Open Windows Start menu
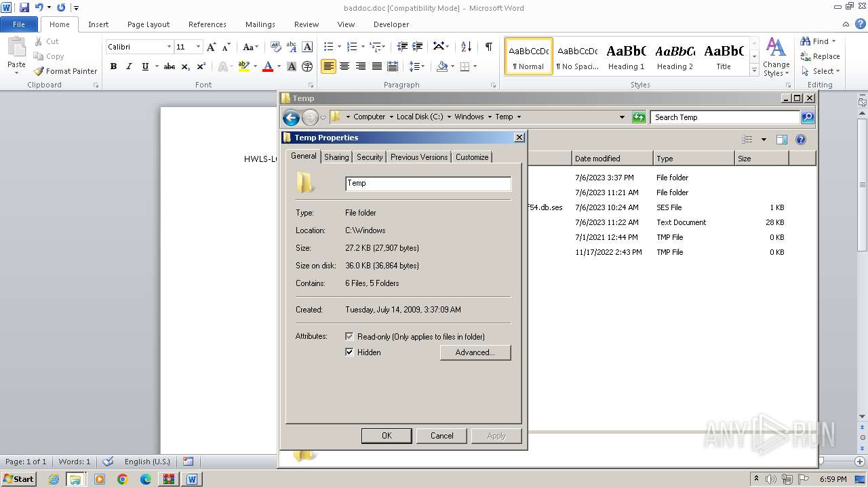The image size is (868, 488). [18, 479]
